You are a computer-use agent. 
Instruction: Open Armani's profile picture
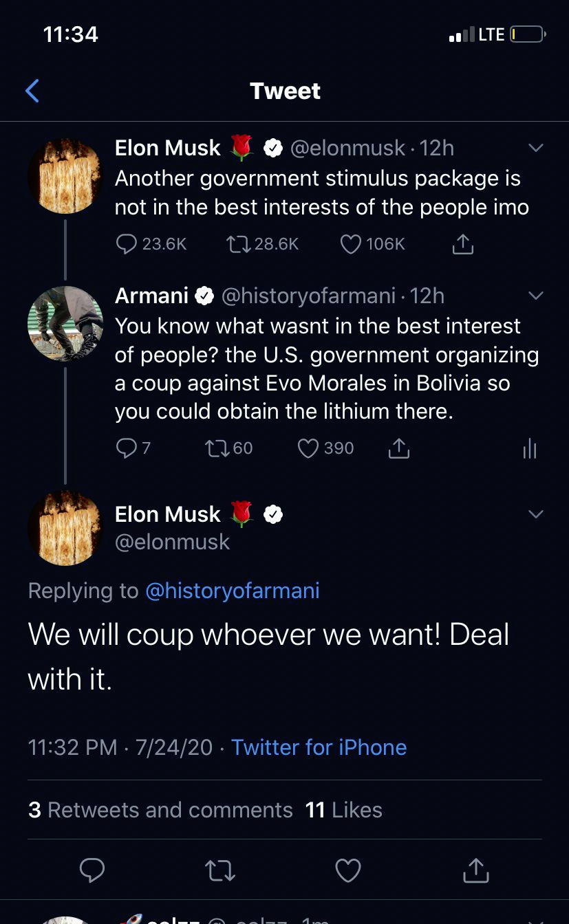coord(65,323)
